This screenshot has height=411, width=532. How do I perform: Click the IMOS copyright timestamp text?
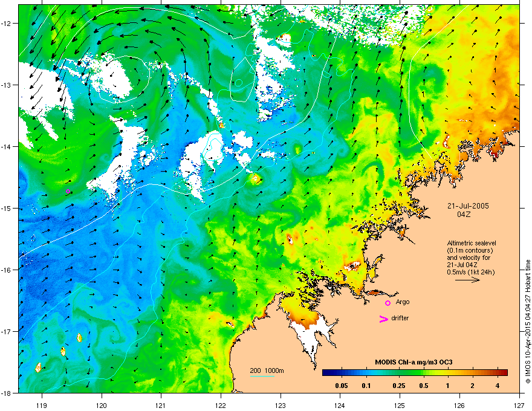pos(528,322)
